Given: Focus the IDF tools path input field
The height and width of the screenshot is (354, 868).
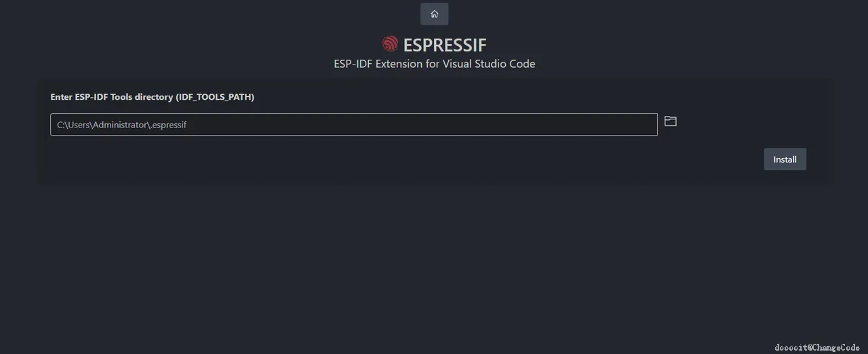Looking at the screenshot, I should pyautogui.click(x=353, y=125).
